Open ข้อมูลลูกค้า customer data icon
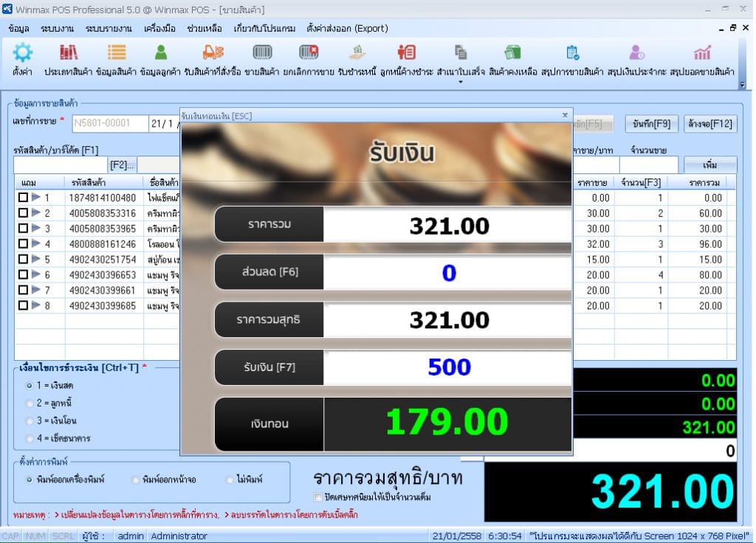The height and width of the screenshot is (543, 756). point(160,52)
